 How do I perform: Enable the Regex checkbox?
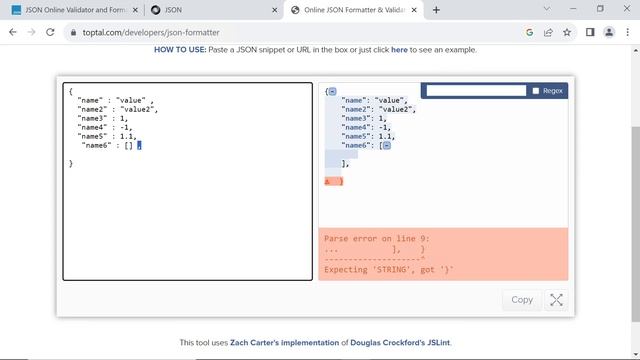coord(536,91)
